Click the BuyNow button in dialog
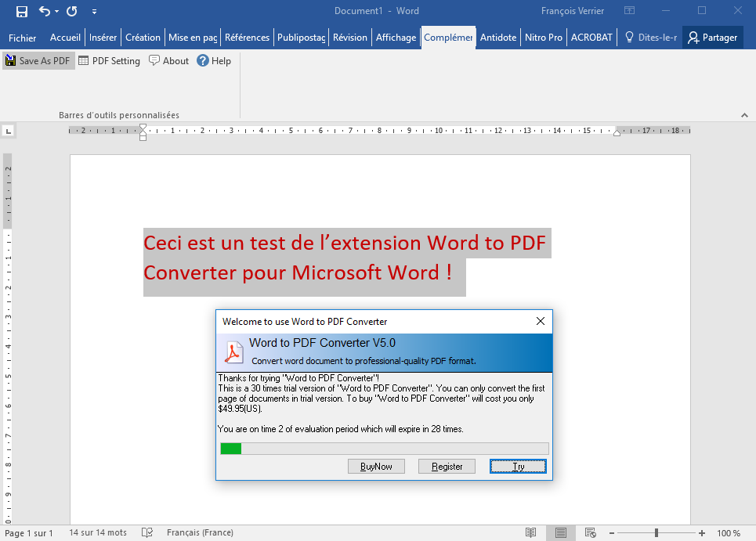Viewport: 756px width, 541px height. (x=376, y=467)
